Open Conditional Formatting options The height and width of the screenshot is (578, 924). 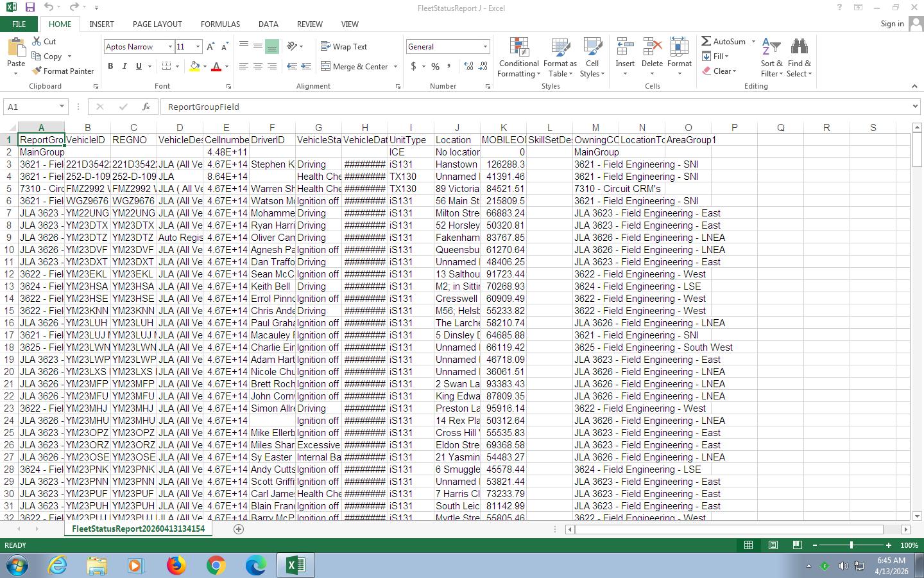[x=518, y=58]
